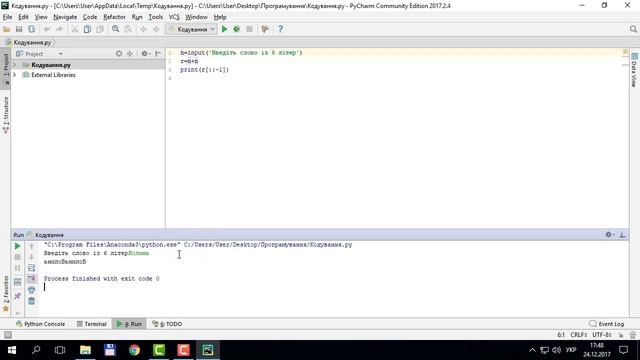The image size is (640, 360).
Task: Click the Replace toolbar icon
Action: [128, 29]
